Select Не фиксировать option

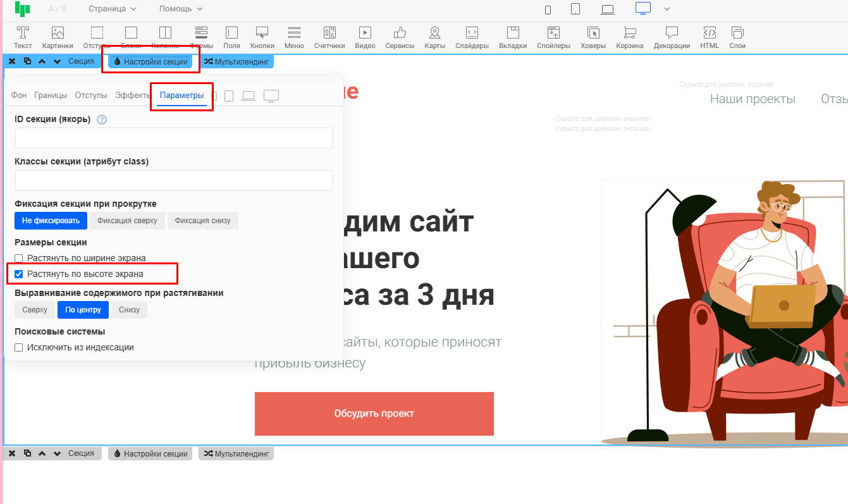pyautogui.click(x=51, y=221)
